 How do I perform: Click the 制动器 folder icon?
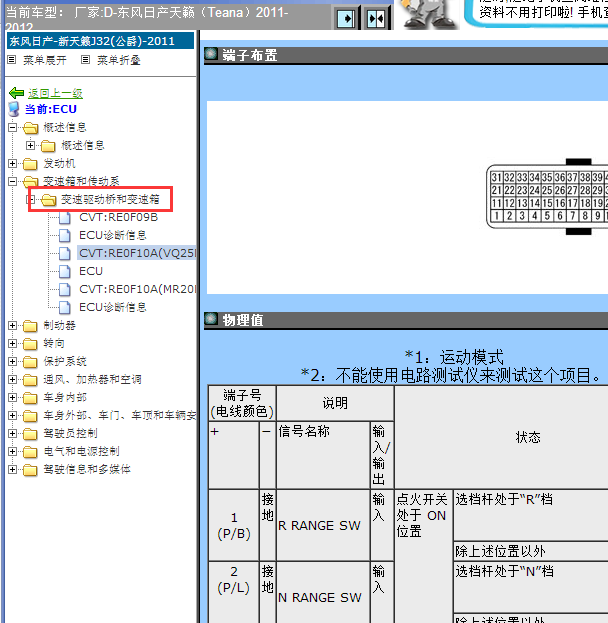coord(30,326)
